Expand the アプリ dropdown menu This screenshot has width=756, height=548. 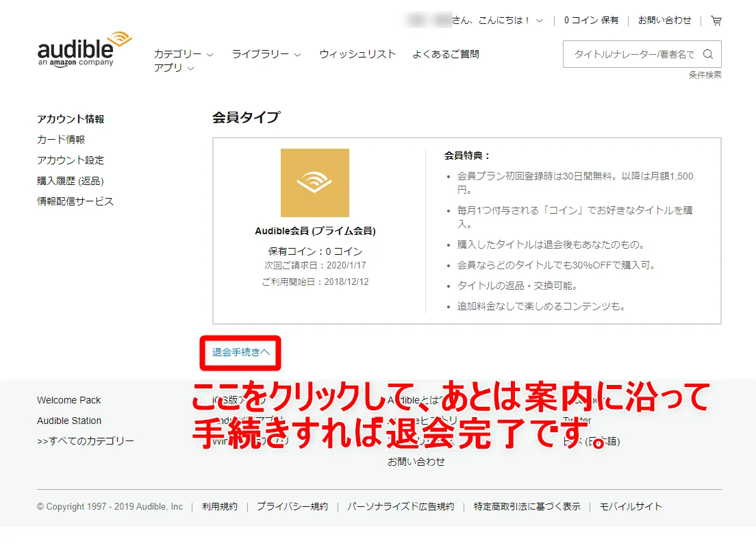click(x=173, y=68)
